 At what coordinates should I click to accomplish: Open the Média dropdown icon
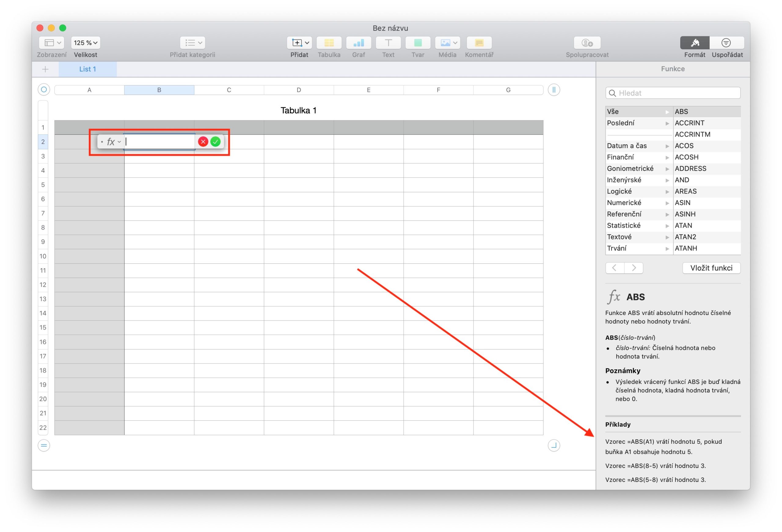click(x=448, y=43)
